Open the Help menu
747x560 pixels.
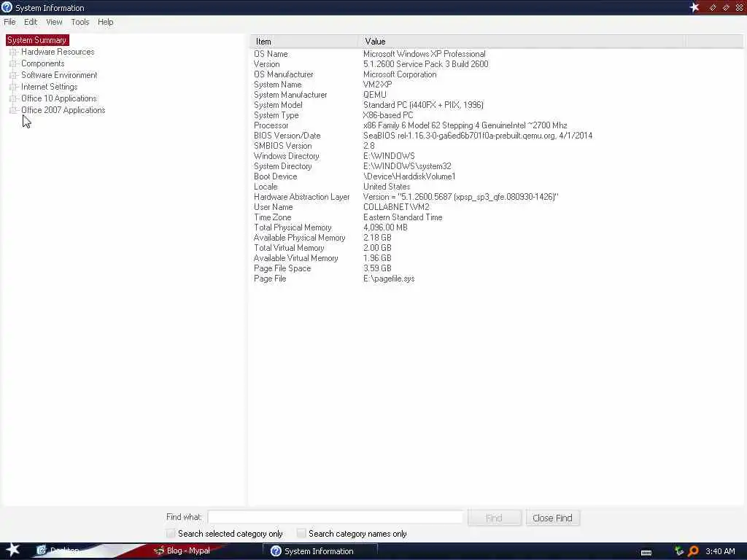[x=105, y=22]
